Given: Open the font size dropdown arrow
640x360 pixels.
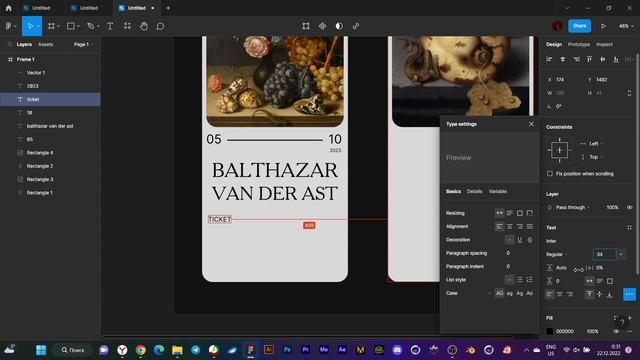Looking at the screenshot, I should click(621, 254).
